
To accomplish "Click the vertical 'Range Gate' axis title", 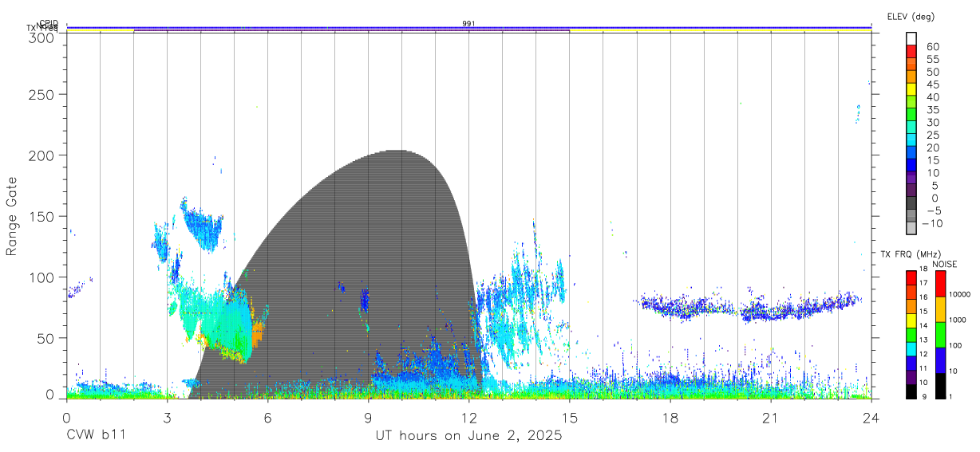I will pos(12,216).
